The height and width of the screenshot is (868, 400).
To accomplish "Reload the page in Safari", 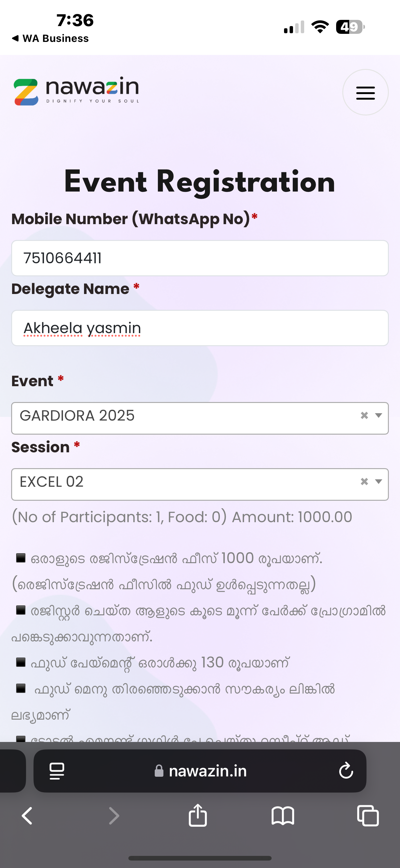I will coord(346,771).
